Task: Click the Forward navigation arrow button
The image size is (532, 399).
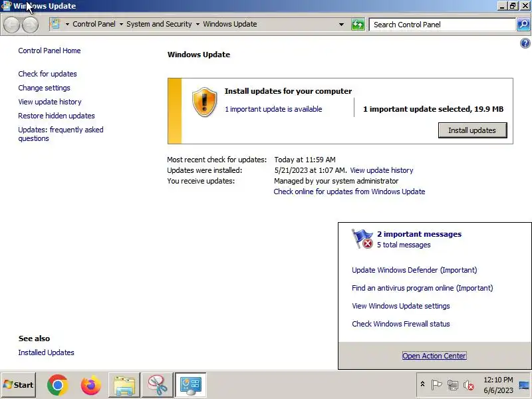Action: (30, 25)
